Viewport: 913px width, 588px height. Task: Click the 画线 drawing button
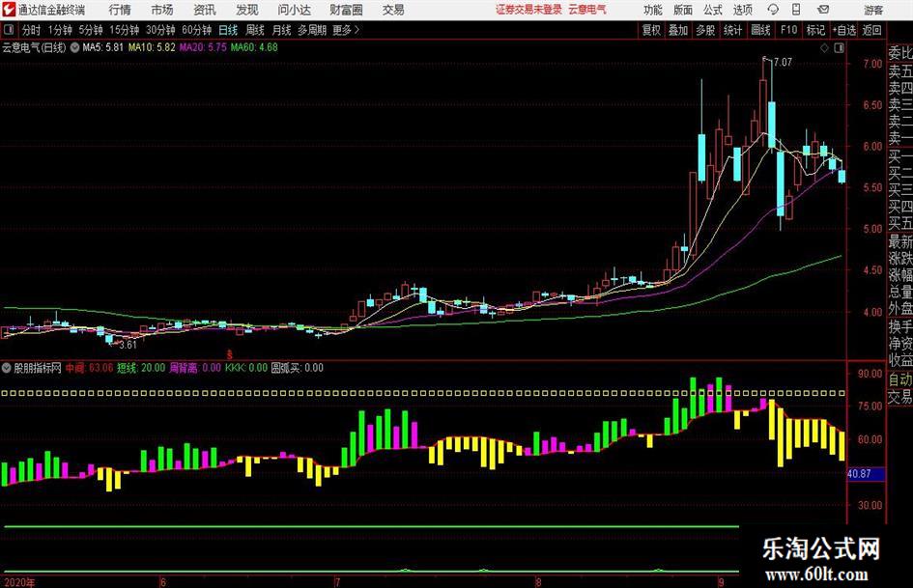pyautogui.click(x=760, y=30)
